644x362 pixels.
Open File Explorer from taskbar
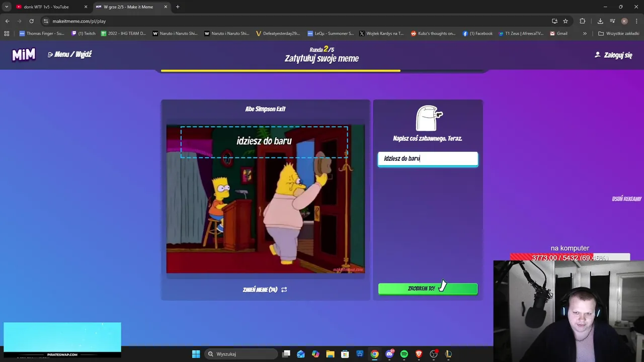(330, 354)
